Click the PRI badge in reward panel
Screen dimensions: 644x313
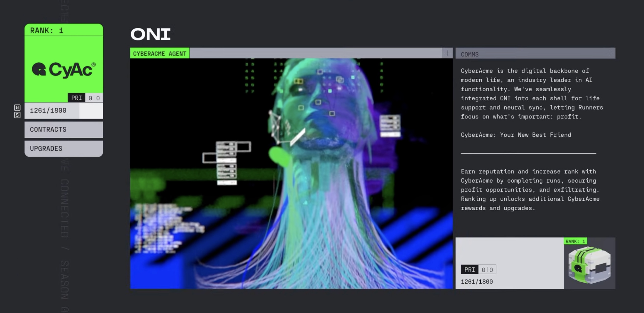(x=470, y=269)
